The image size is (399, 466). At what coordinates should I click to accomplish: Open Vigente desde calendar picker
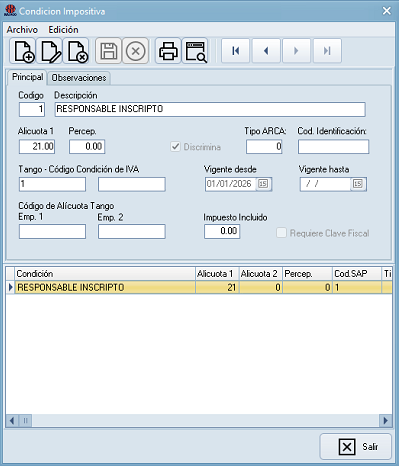tap(263, 184)
